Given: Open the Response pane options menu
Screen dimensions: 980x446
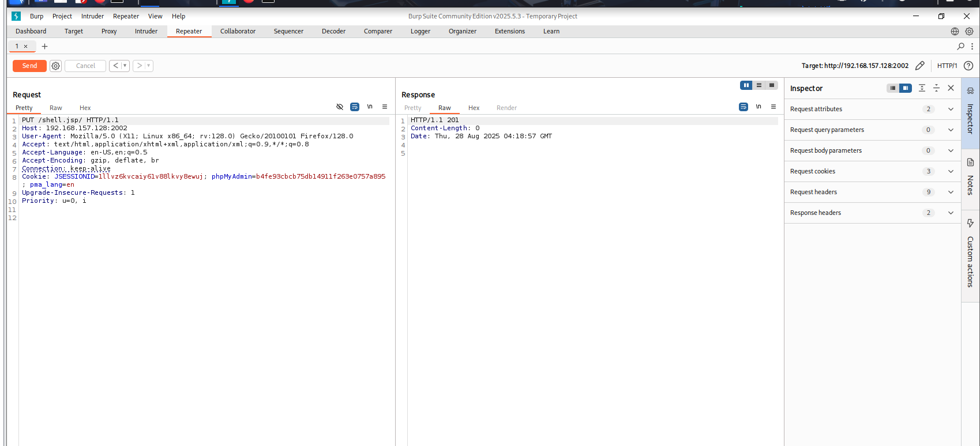Looking at the screenshot, I should (x=774, y=107).
